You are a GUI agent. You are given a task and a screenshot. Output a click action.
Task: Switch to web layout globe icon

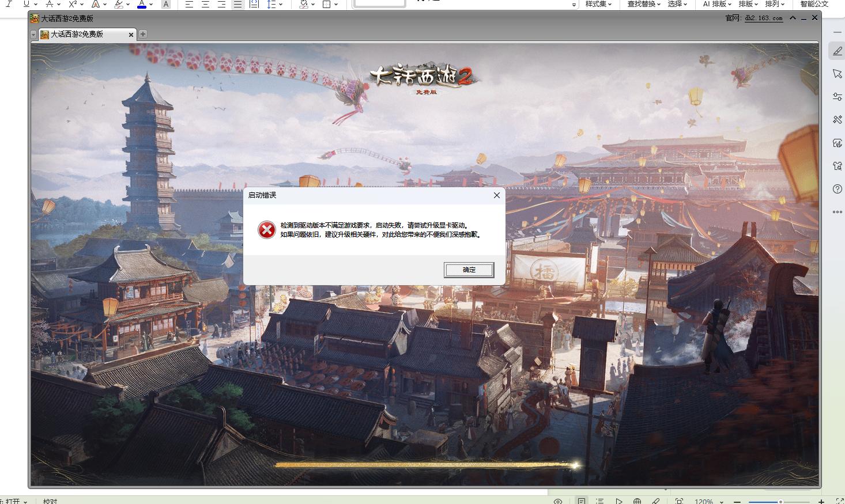637,501
